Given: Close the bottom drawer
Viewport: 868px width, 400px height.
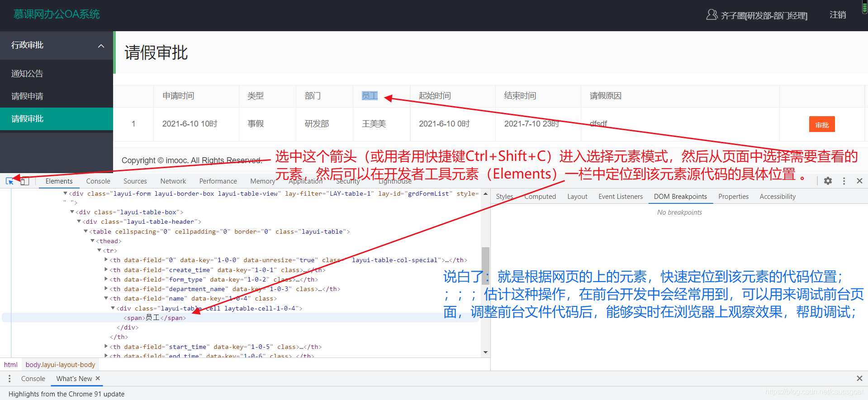Looking at the screenshot, I should [859, 378].
